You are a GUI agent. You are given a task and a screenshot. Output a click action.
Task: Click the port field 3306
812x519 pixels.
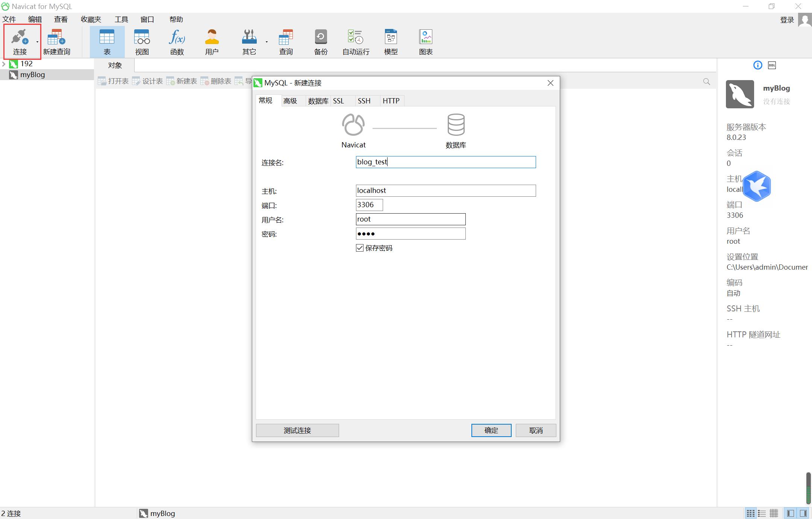(x=369, y=205)
